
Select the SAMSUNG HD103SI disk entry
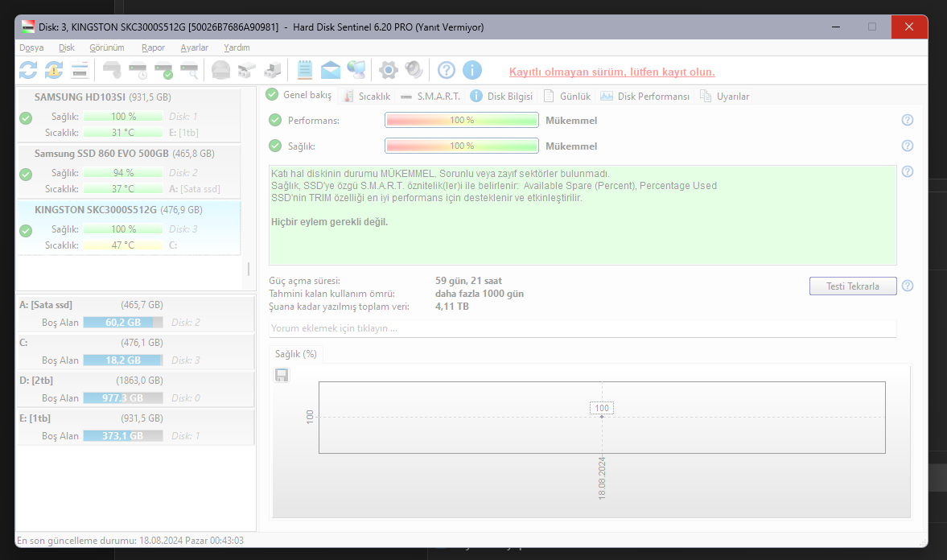click(x=129, y=115)
